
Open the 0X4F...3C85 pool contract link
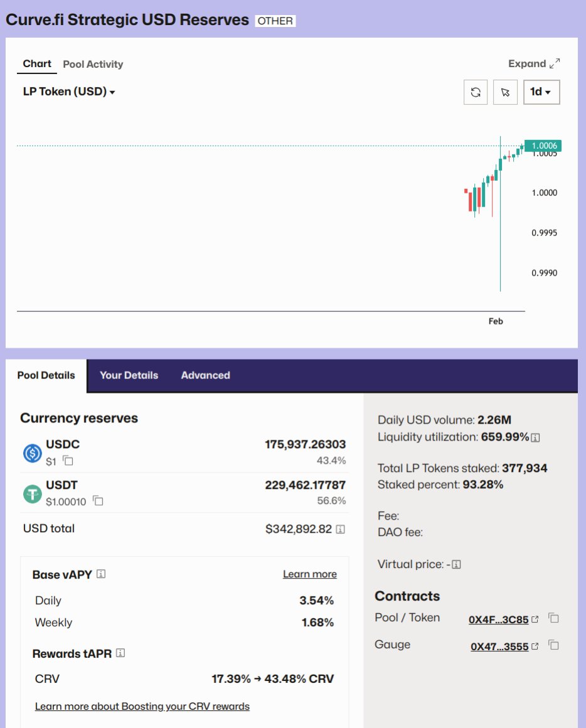pos(499,620)
